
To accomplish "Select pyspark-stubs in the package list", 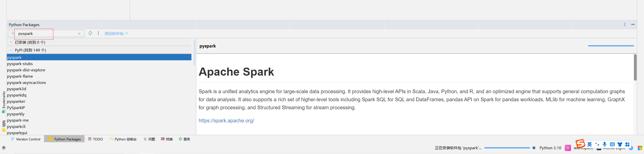I will click(20, 64).
